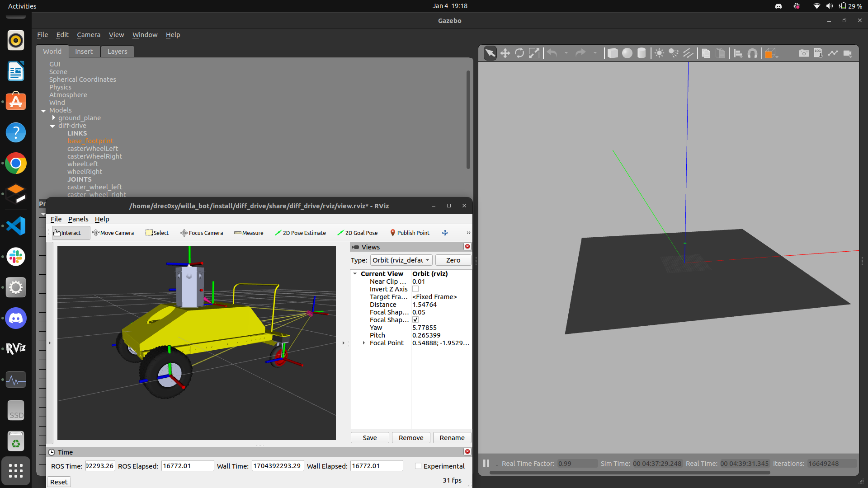
Task: Open the Camera menu in Gazebo
Action: coord(88,34)
